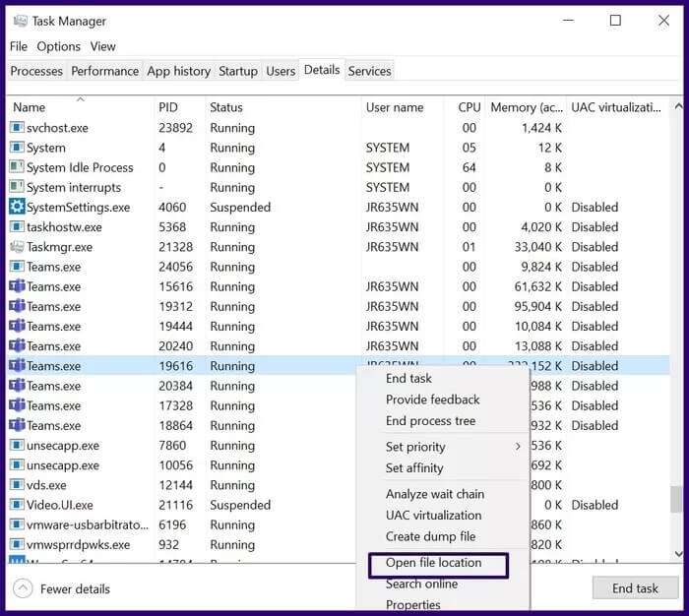Image resolution: width=689 pixels, height=616 pixels.
Task: Choose Search online in context menu
Action: coord(421,584)
